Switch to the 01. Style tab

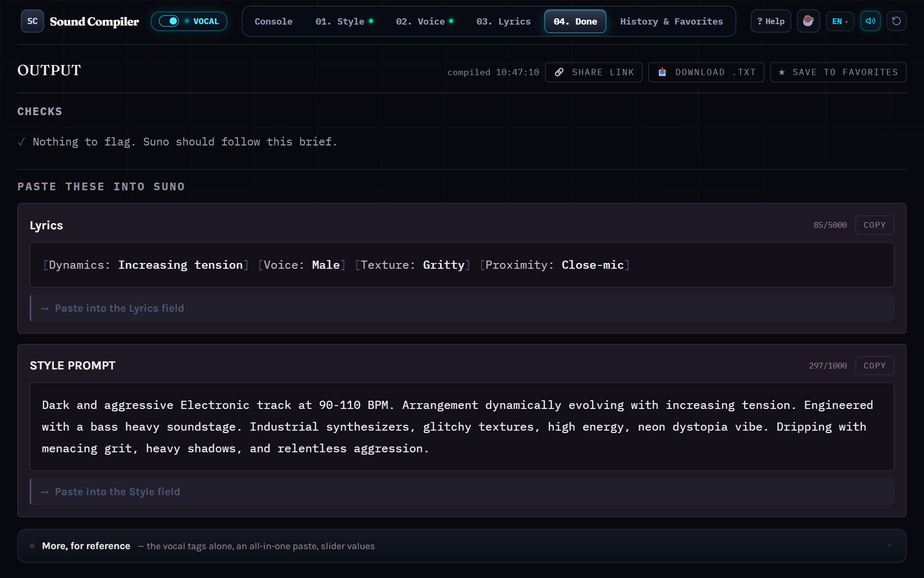(x=344, y=21)
